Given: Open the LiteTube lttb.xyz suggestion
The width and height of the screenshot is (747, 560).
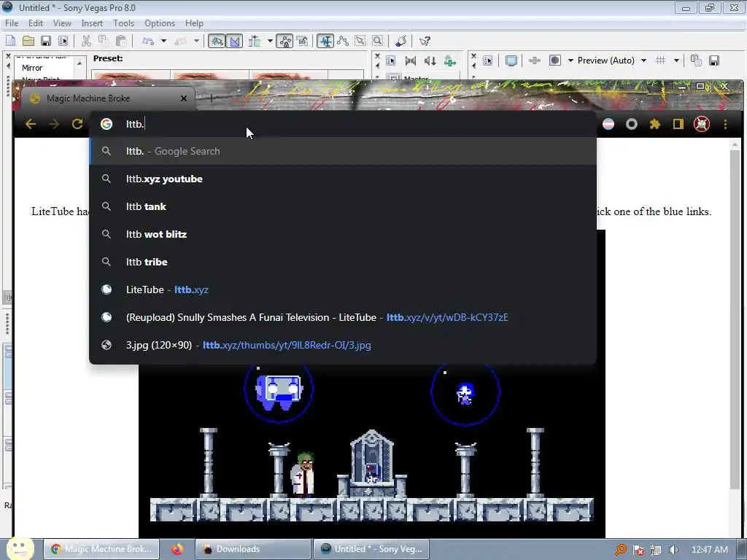Looking at the screenshot, I should (x=343, y=289).
